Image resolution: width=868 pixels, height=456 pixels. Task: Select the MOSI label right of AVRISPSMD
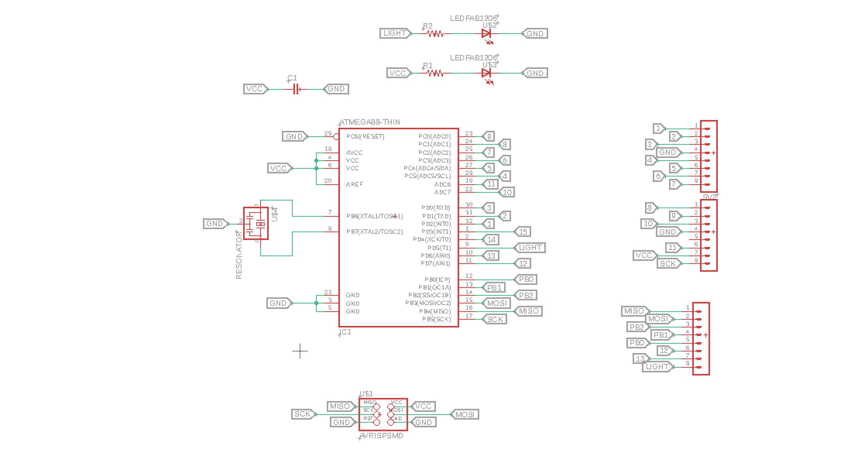[465, 415]
